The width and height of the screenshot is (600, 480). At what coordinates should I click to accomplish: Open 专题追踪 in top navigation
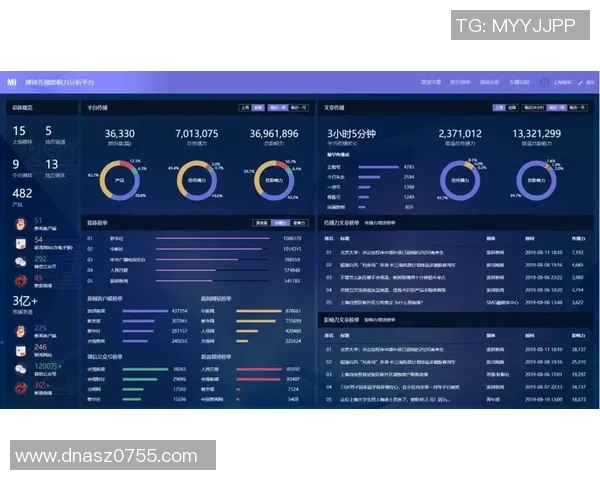[520, 82]
